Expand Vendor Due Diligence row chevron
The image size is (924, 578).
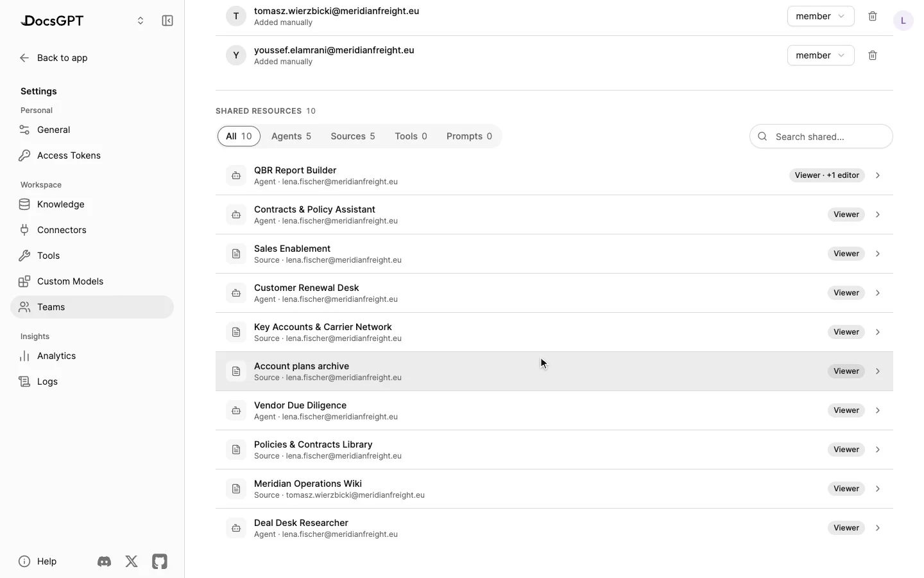click(878, 410)
